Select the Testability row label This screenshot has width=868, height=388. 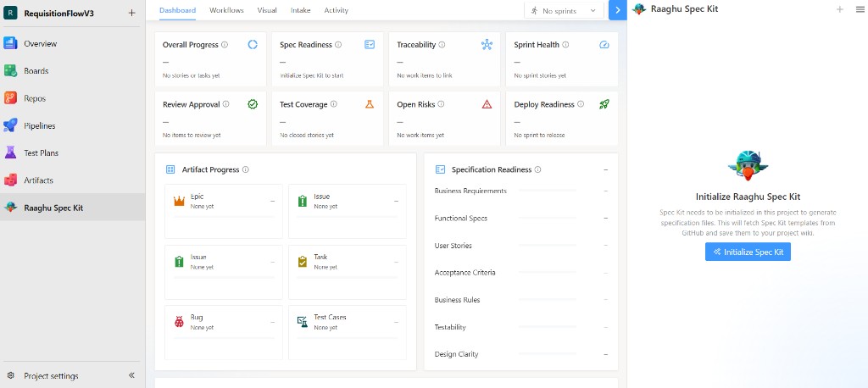click(450, 327)
